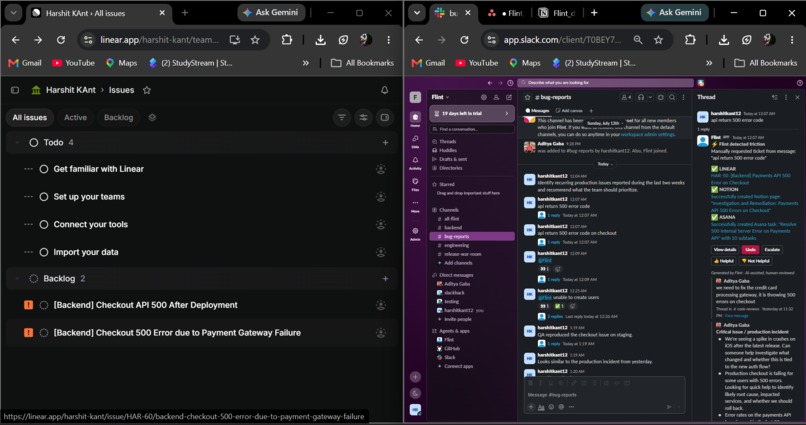
Task: Bookmark Linear page with Chrome star
Action: click(x=255, y=40)
